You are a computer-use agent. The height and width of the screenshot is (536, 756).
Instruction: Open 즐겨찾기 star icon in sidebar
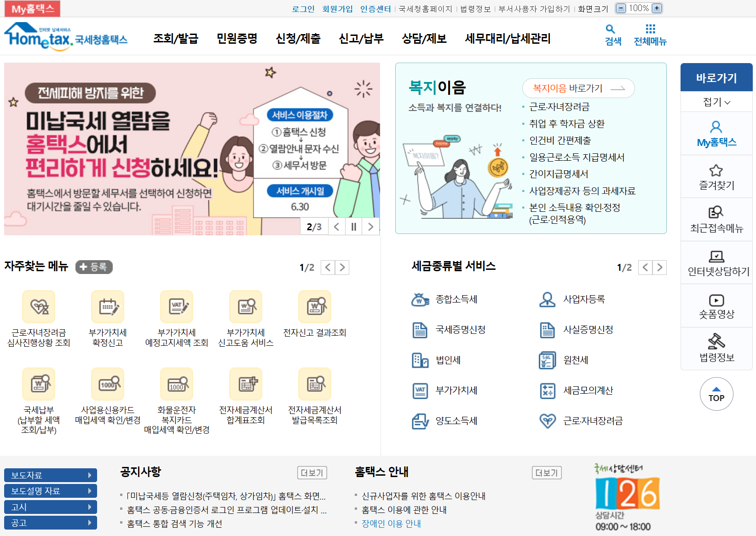pos(716,170)
